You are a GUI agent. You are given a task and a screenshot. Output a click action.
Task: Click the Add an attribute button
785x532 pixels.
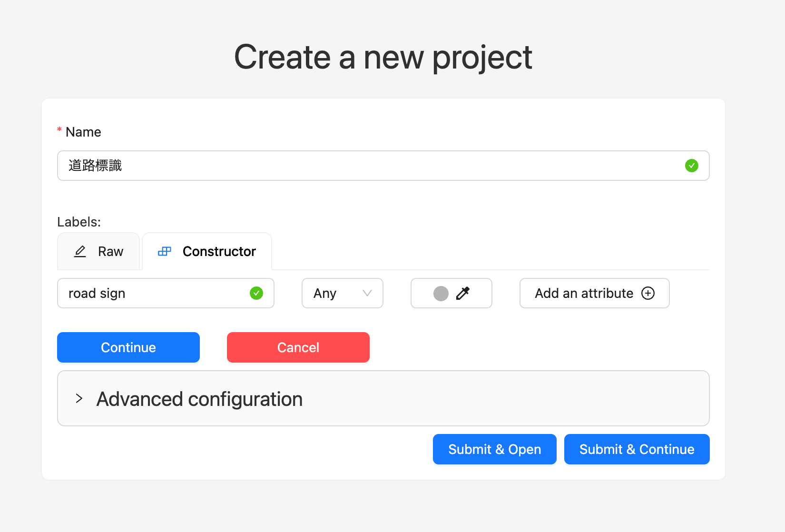click(x=594, y=293)
